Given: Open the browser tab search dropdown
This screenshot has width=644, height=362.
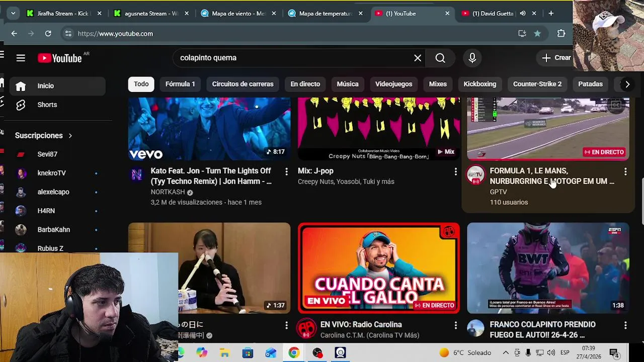Looking at the screenshot, I should pos(13,14).
